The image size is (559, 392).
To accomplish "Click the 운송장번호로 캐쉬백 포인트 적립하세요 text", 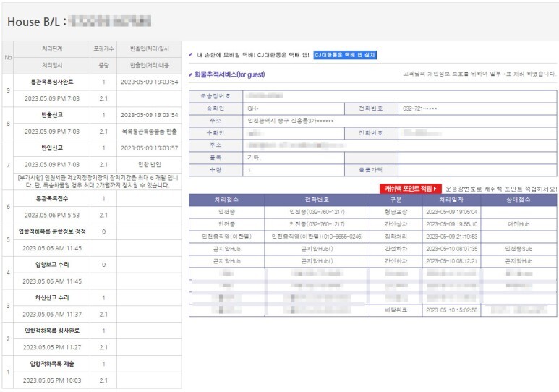I will [501, 189].
